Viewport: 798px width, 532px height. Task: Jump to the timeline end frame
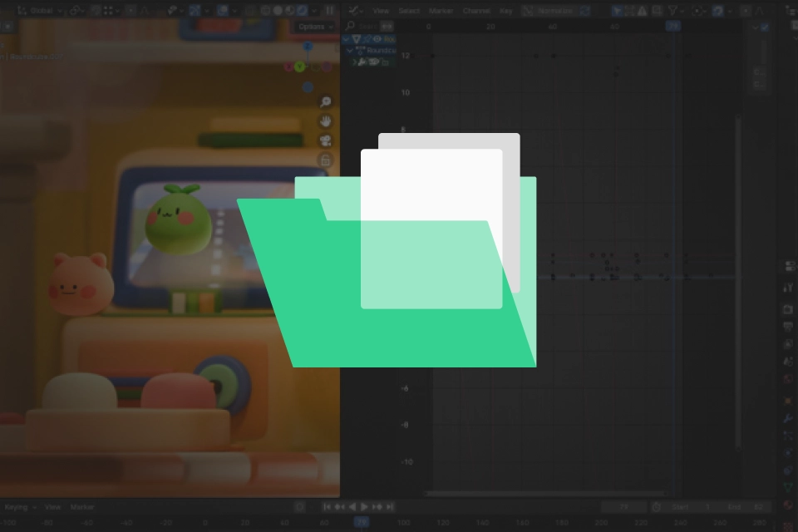389,506
